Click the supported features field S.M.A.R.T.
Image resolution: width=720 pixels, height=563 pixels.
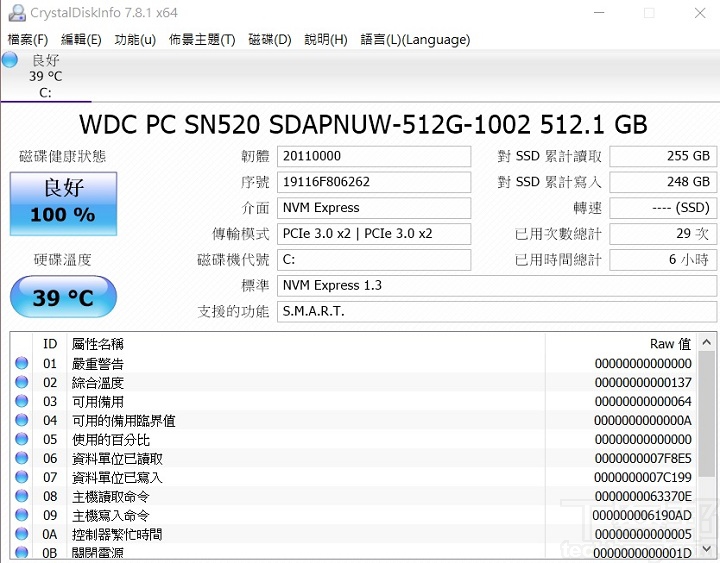tap(497, 311)
